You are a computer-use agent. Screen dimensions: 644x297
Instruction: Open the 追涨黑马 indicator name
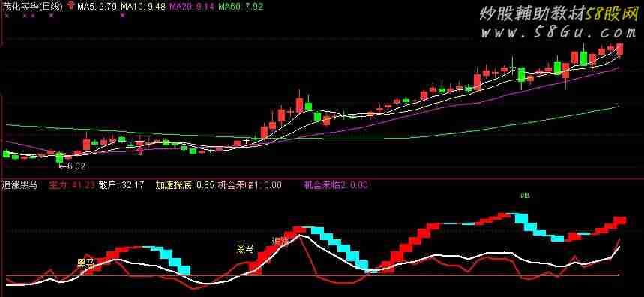[19, 185]
